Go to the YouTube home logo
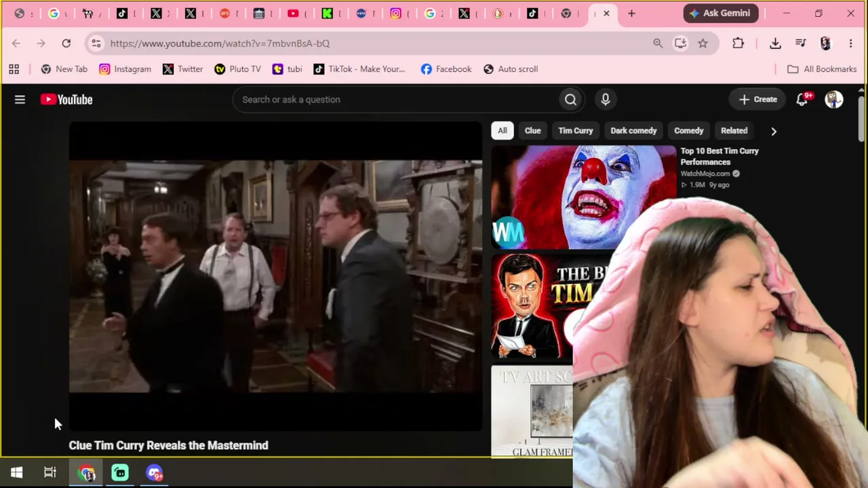 pyautogui.click(x=66, y=100)
